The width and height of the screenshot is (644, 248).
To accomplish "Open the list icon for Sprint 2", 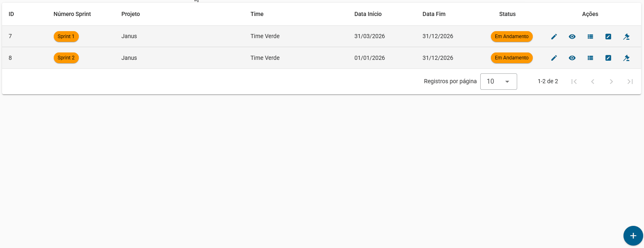I will pos(590,58).
